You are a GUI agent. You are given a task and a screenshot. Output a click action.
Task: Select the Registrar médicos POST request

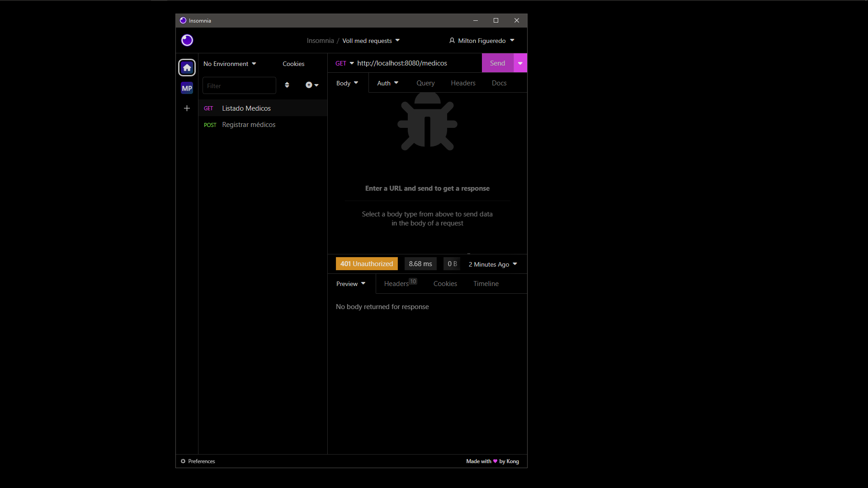263,125
